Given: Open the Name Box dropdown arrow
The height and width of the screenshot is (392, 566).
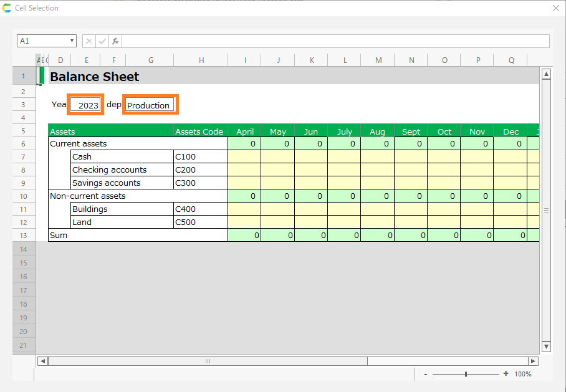Looking at the screenshot, I should [71, 41].
